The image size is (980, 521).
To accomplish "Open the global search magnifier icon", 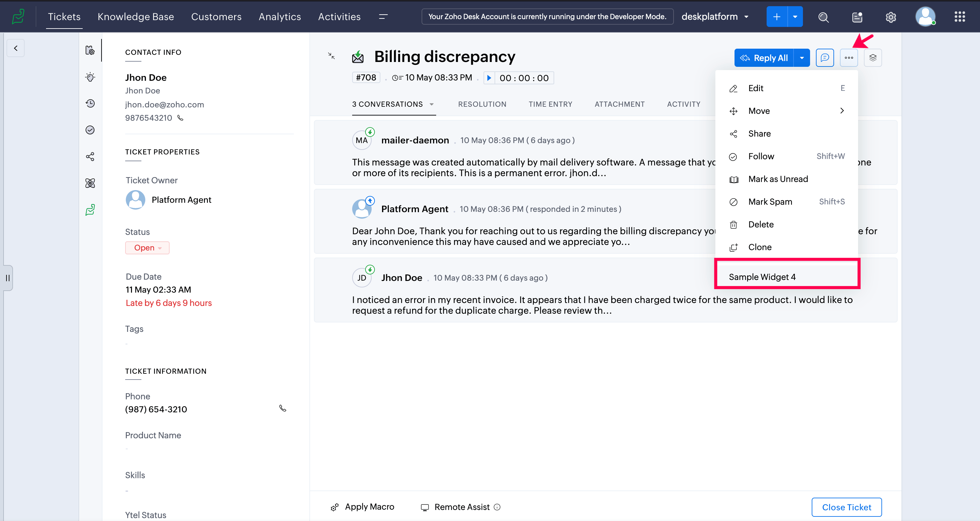I will tap(823, 17).
